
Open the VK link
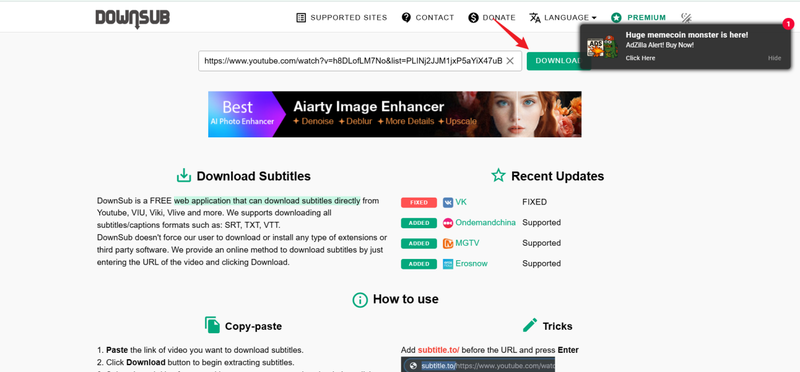tap(461, 202)
